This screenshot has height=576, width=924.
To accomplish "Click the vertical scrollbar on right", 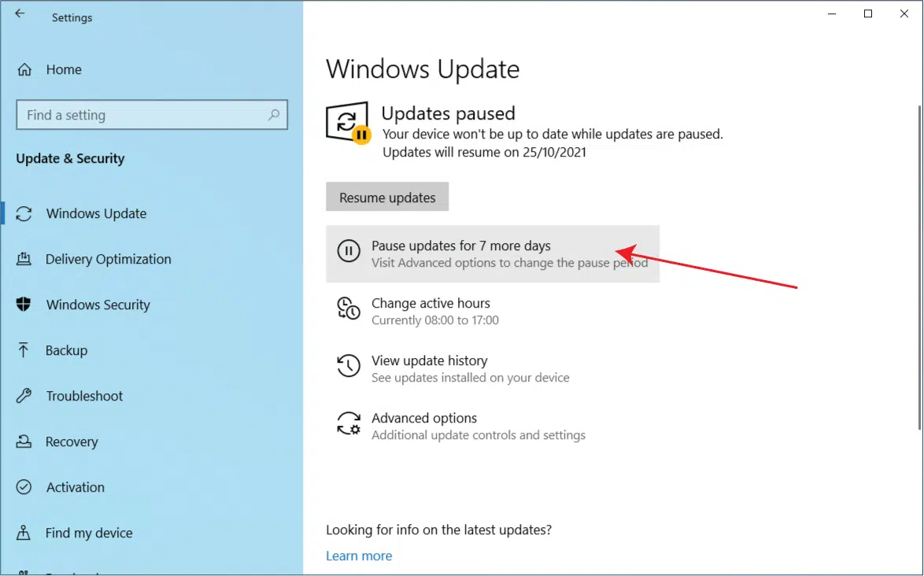I will [920, 268].
